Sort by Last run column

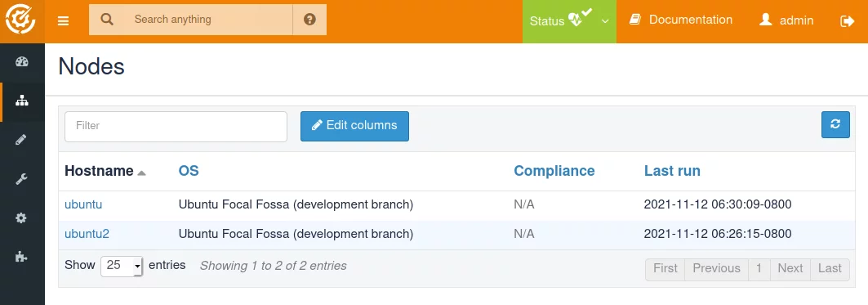point(672,171)
